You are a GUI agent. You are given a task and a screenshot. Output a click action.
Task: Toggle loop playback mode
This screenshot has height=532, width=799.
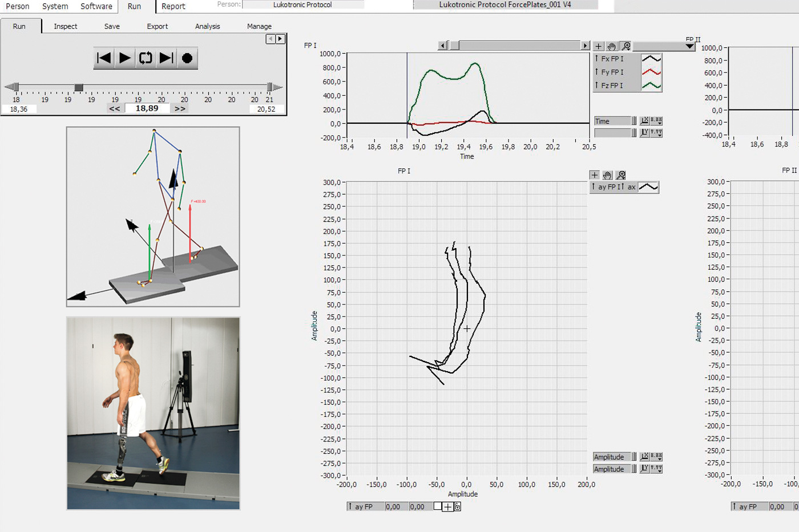tap(146, 58)
